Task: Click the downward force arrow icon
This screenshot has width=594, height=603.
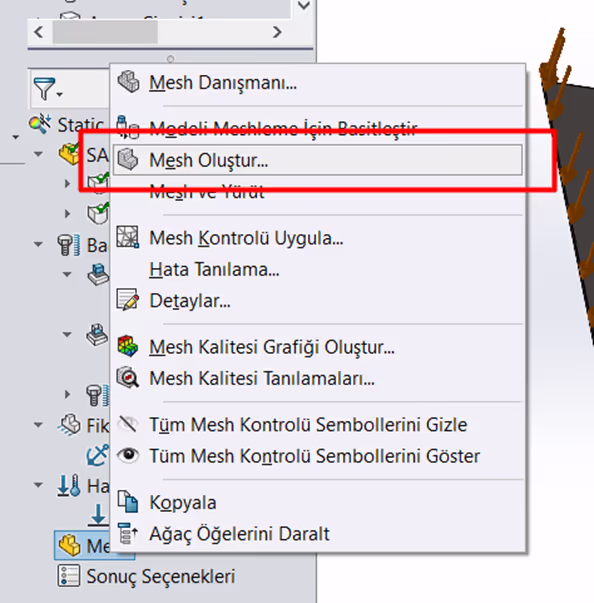Action: (98, 515)
